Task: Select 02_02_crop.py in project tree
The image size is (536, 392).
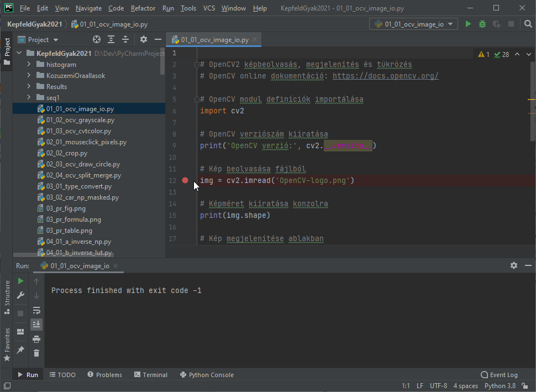Action: tap(67, 153)
